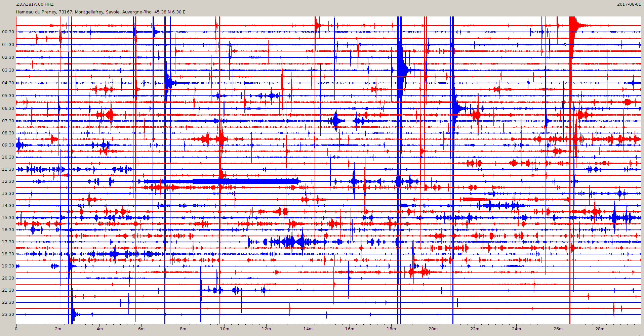This screenshot has width=644, height=336.
Task: Click the 08:30 time label
Action: click(x=8, y=133)
